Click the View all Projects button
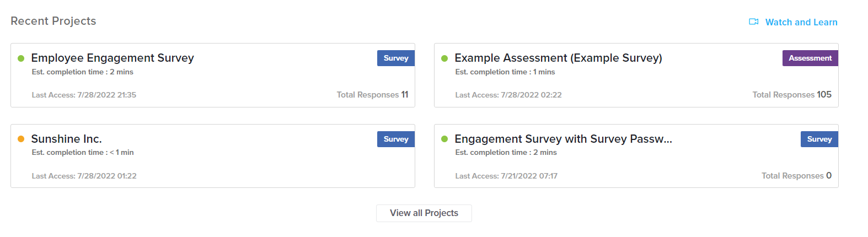This screenshot has width=868, height=237. tap(424, 213)
